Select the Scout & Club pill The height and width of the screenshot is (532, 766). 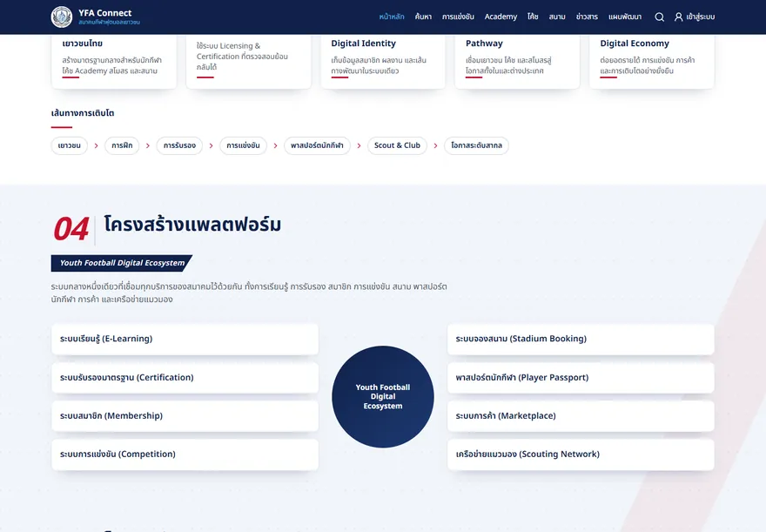(x=397, y=145)
